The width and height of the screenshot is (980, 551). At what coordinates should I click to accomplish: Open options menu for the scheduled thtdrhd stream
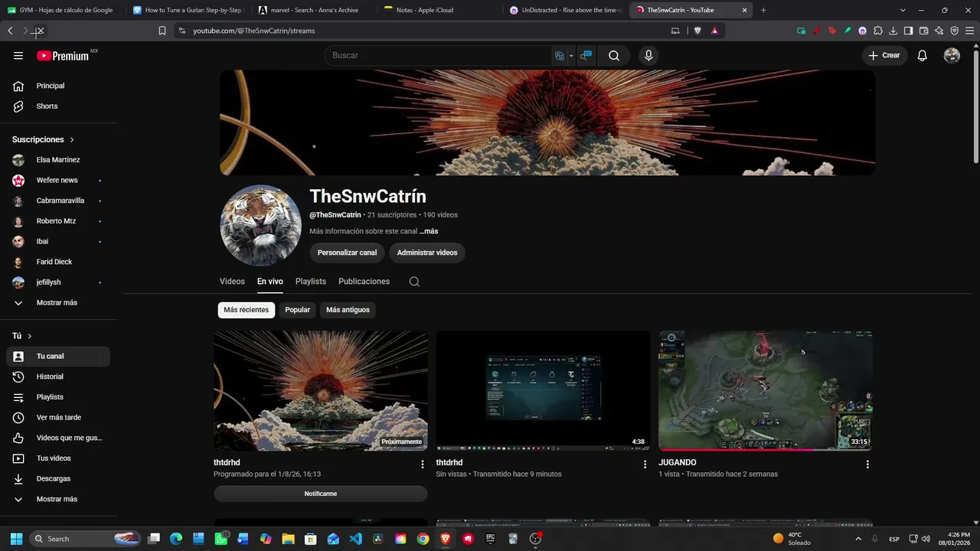point(423,464)
